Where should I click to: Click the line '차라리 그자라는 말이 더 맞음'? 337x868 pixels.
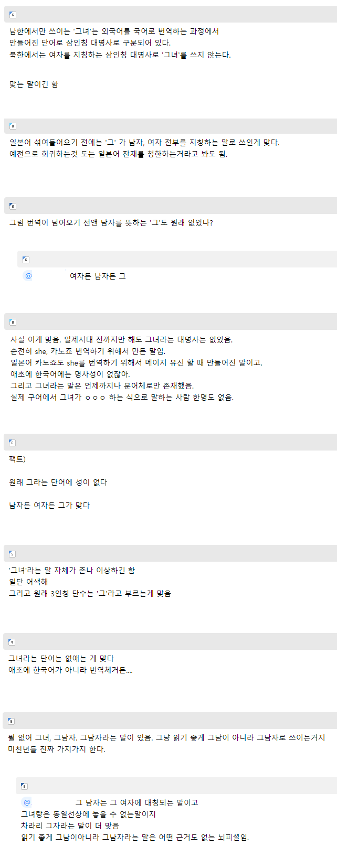70,826
